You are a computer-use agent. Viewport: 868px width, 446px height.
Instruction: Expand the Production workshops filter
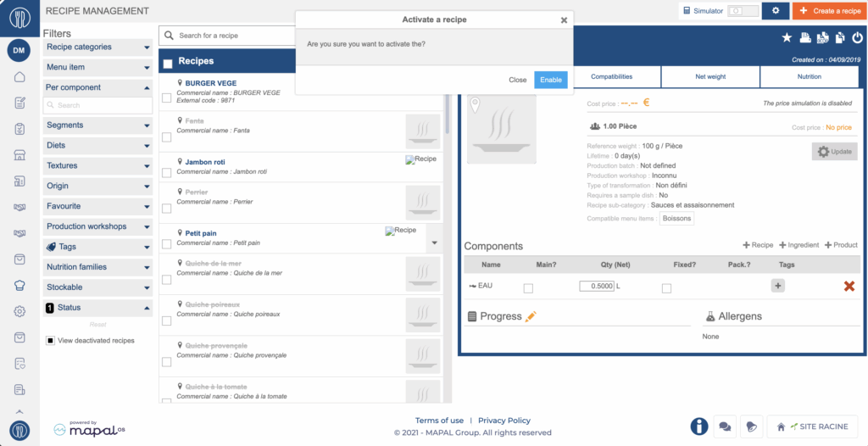click(x=98, y=226)
